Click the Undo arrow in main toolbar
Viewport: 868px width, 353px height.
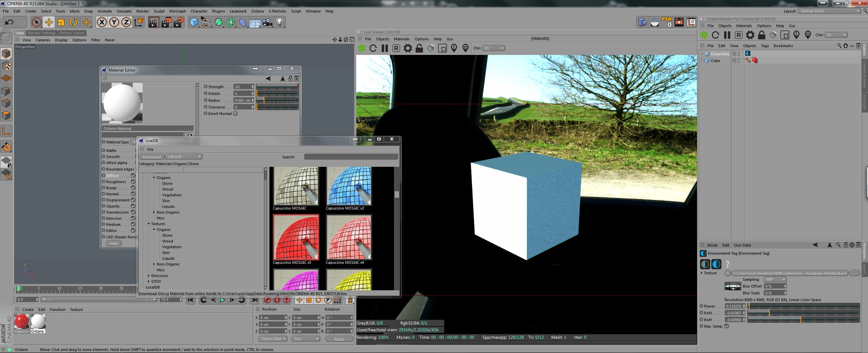(x=9, y=22)
